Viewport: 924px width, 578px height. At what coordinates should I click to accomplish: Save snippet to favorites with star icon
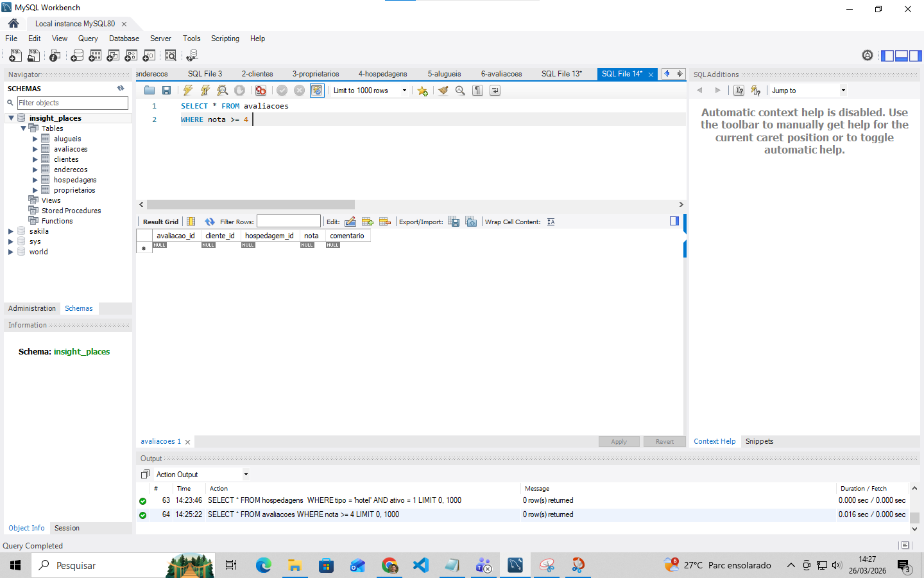[422, 91]
